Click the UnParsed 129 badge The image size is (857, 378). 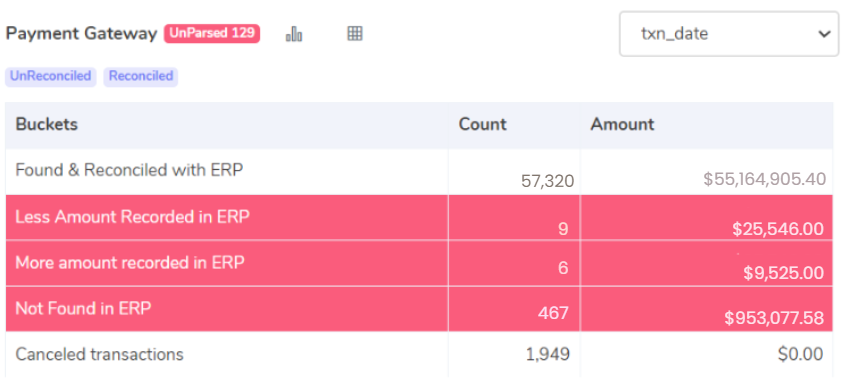tap(212, 33)
